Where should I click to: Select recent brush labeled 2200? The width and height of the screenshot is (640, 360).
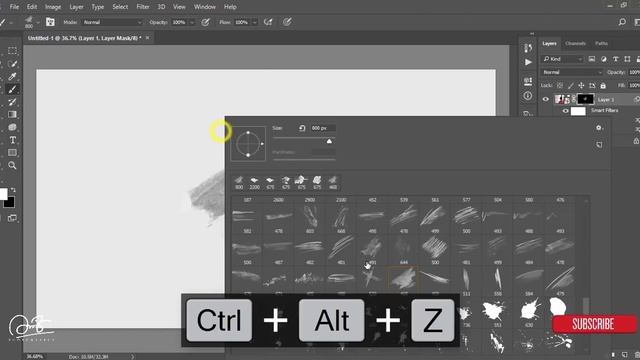tap(254, 183)
